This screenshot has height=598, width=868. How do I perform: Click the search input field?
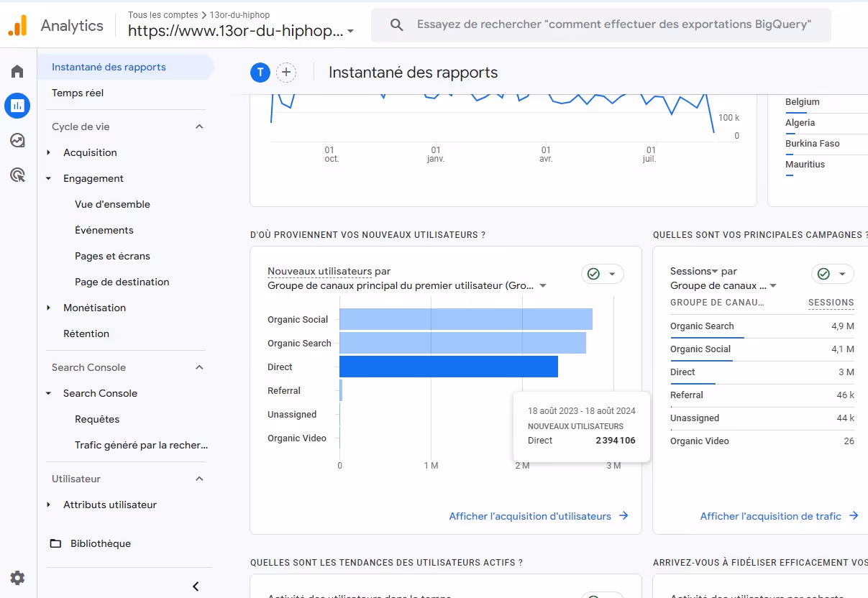pyautogui.click(x=613, y=25)
